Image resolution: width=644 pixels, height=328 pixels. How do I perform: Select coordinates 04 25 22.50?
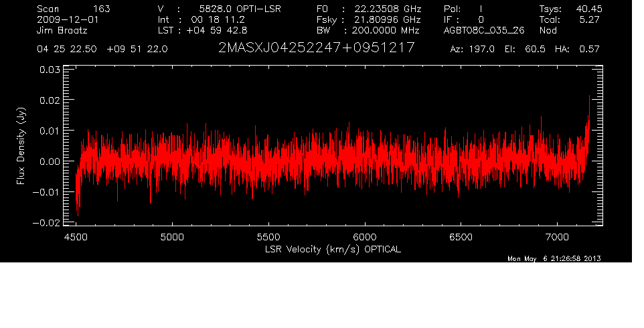click(x=67, y=50)
